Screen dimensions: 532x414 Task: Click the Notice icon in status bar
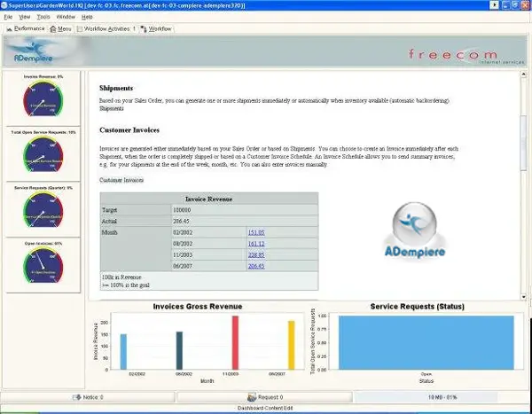77,397
